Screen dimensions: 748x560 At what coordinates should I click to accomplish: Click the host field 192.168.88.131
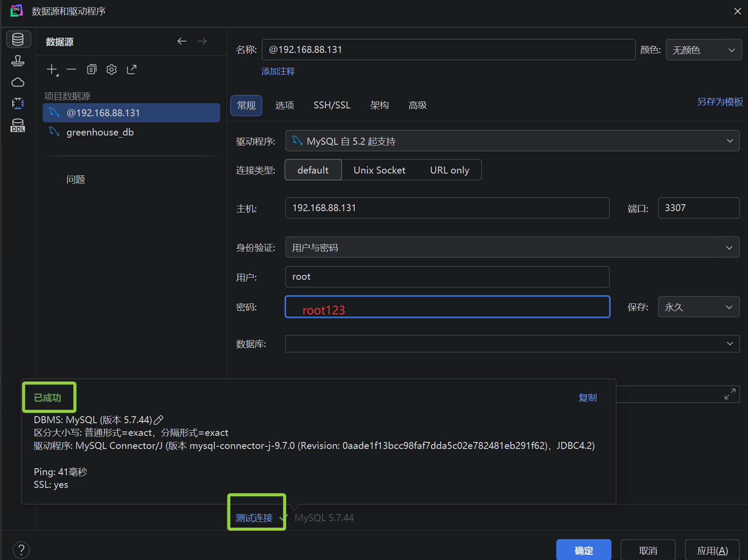click(447, 208)
